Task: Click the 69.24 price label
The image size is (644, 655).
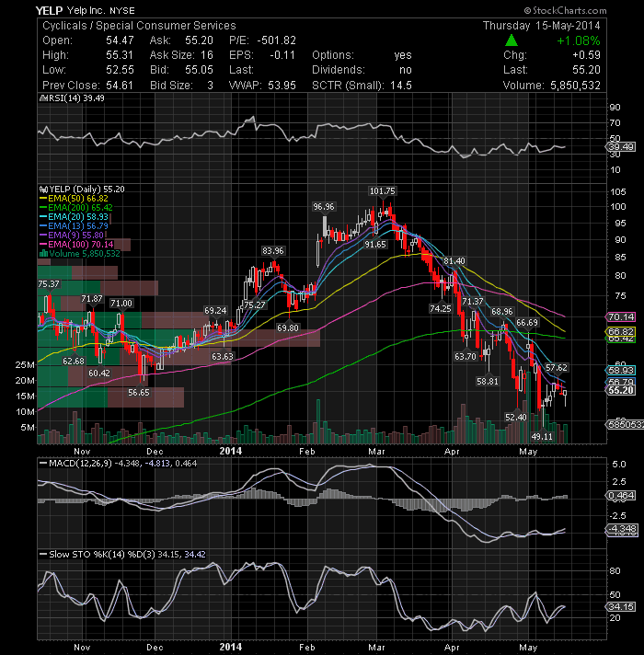Action: pyautogui.click(x=215, y=311)
